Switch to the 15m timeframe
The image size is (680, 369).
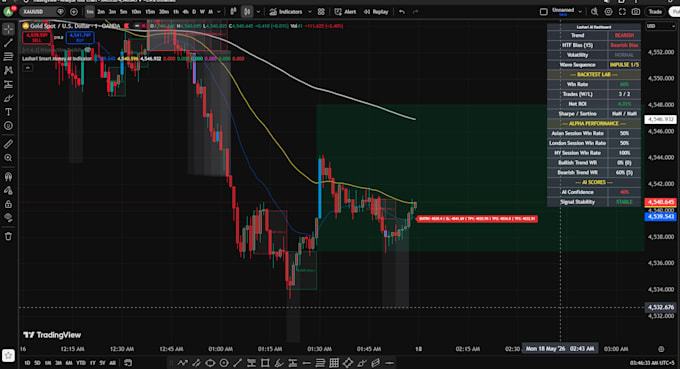pos(150,12)
